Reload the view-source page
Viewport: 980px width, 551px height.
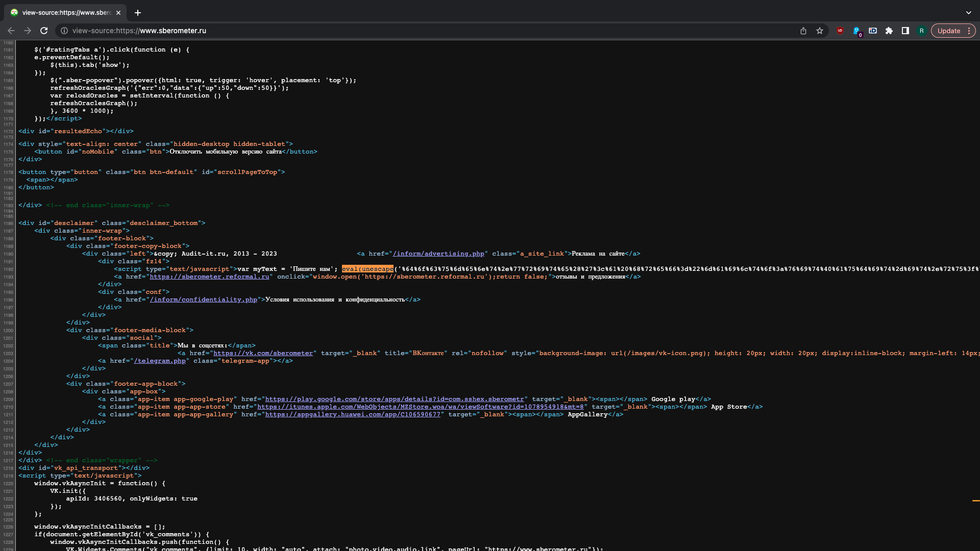[x=44, y=31]
